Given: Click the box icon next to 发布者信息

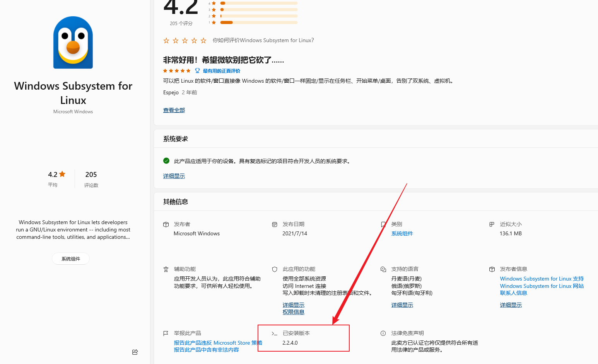Looking at the screenshot, I should point(492,269).
